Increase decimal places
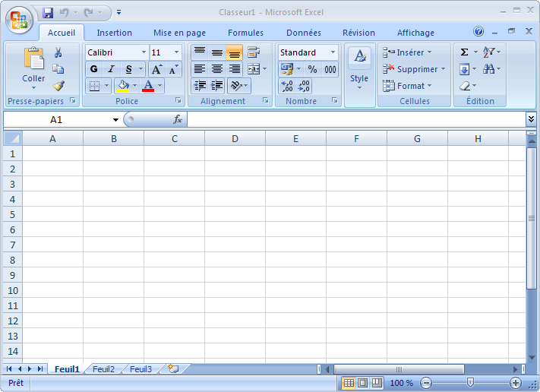 click(287, 86)
